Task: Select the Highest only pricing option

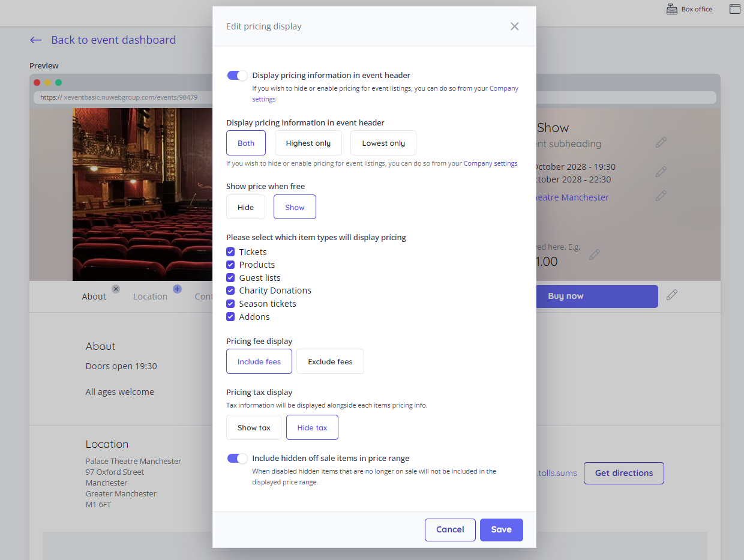Action: pyautogui.click(x=308, y=143)
